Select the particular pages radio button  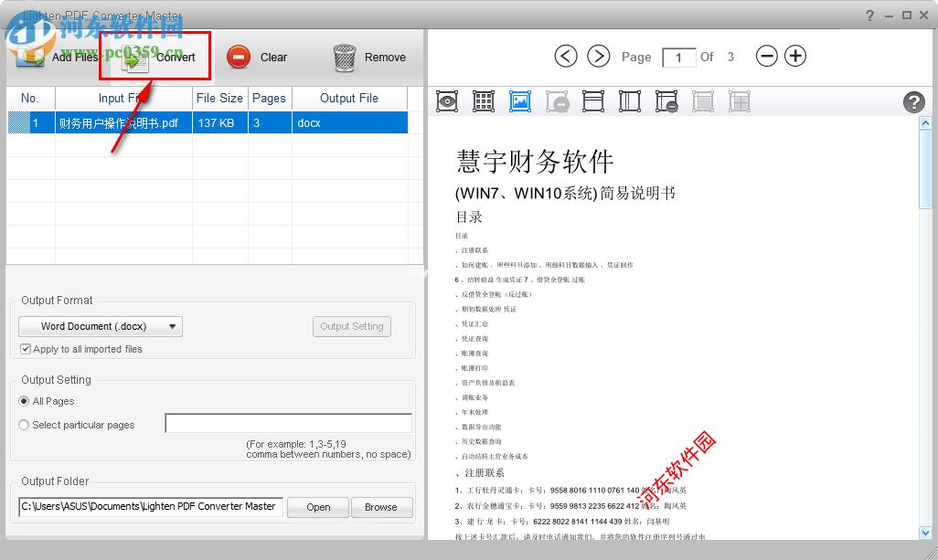24,425
